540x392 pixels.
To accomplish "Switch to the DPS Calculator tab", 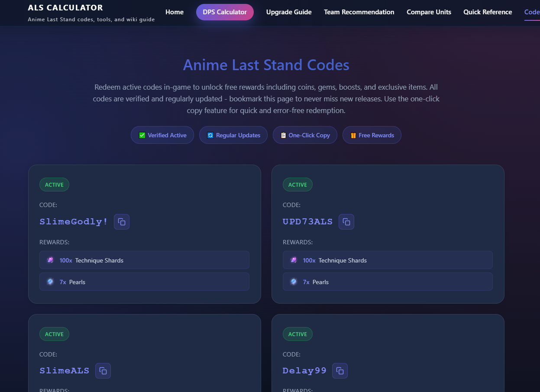I will 225,12.
